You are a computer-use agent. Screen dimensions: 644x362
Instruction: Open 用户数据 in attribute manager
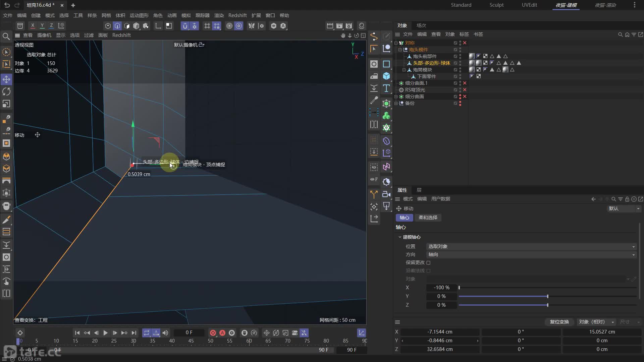(x=440, y=199)
